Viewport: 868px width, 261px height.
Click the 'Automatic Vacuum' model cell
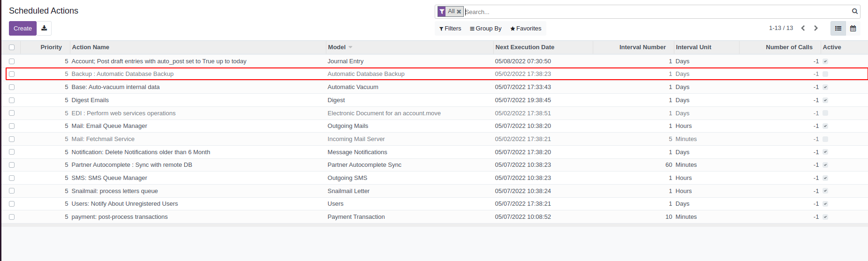coord(353,87)
